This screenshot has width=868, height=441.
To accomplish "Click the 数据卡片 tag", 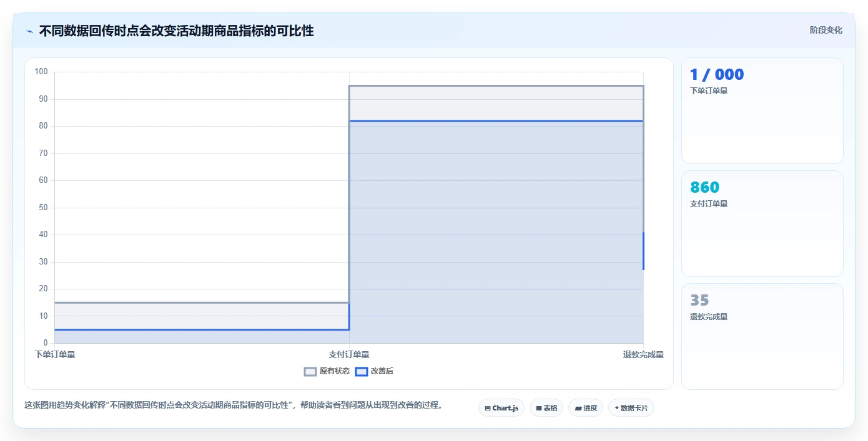I will [631, 408].
